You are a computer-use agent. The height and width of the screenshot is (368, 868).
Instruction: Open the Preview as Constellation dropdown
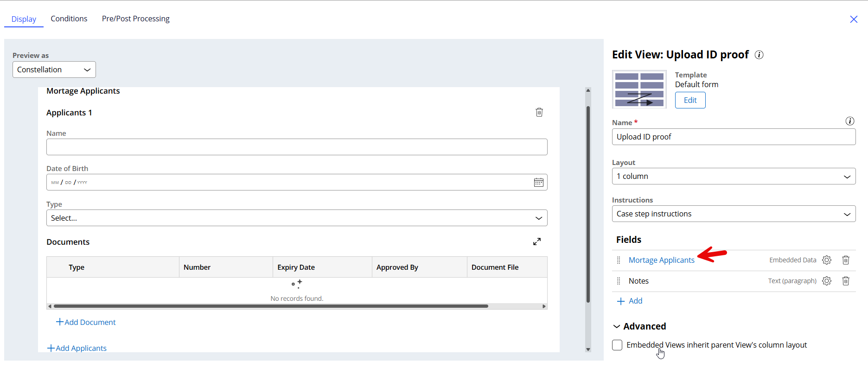54,70
